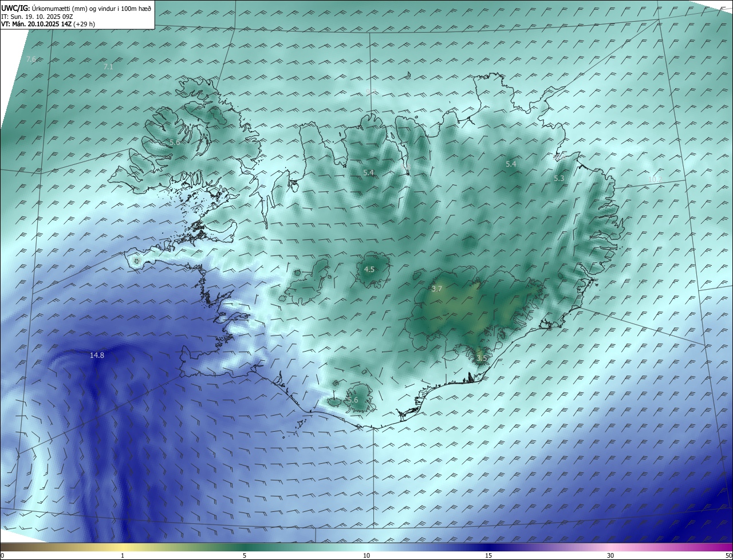Viewport: 733px width, 560px height.
Task: Click the legend tick label '15'
Action: pos(488,555)
